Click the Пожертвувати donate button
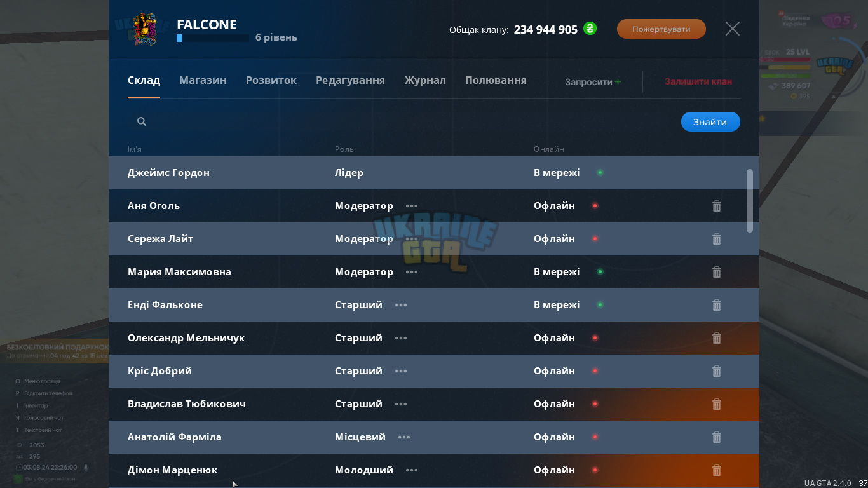Image resolution: width=868 pixels, height=488 pixels. (661, 29)
